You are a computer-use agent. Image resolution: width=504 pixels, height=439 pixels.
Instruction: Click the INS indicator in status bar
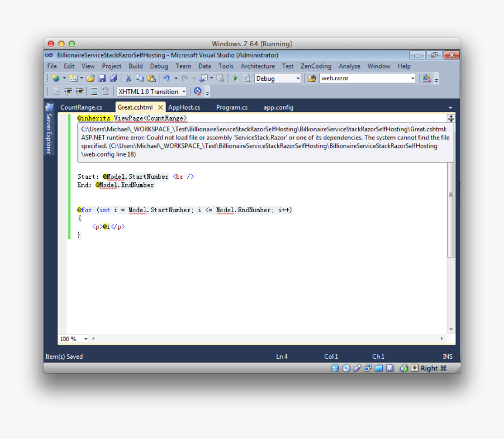click(x=447, y=356)
